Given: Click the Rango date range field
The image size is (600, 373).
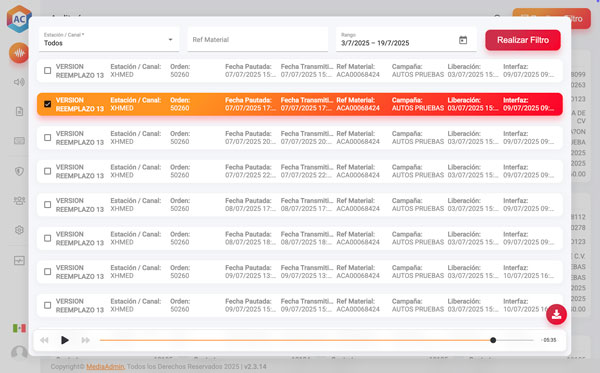Looking at the screenshot, I should click(x=406, y=39).
